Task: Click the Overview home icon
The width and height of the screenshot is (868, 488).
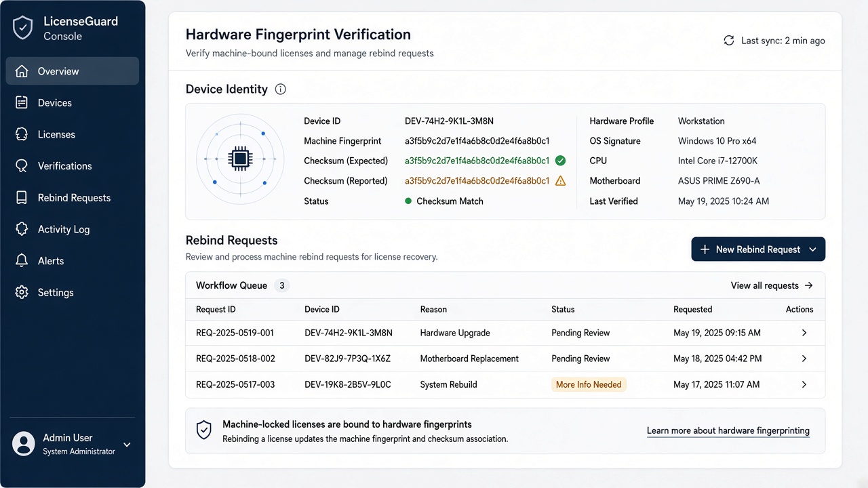Action: point(22,71)
